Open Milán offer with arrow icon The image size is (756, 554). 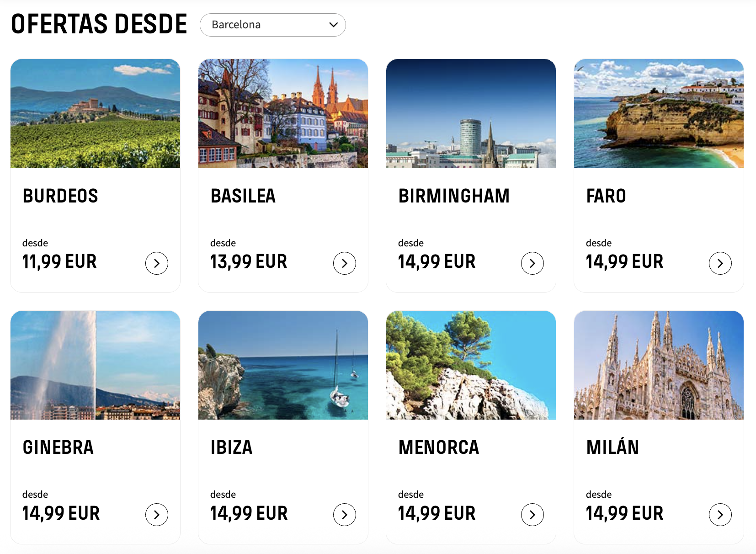coord(720,515)
